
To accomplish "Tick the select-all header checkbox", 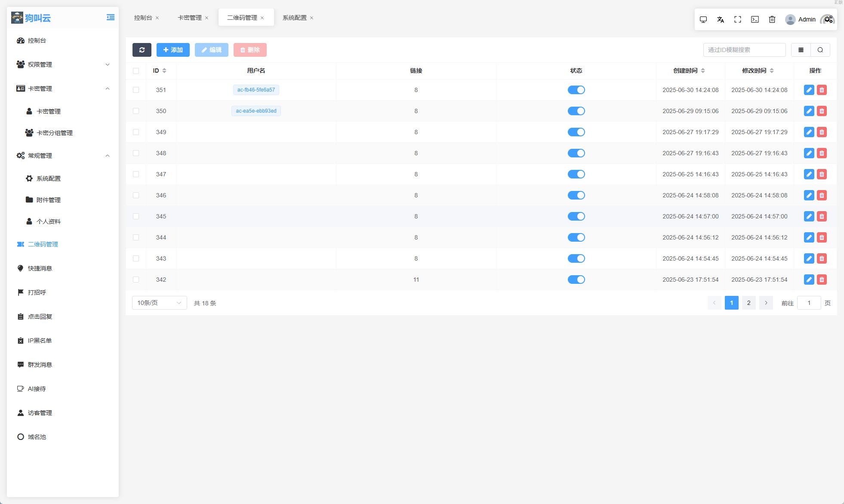I will pyautogui.click(x=136, y=71).
